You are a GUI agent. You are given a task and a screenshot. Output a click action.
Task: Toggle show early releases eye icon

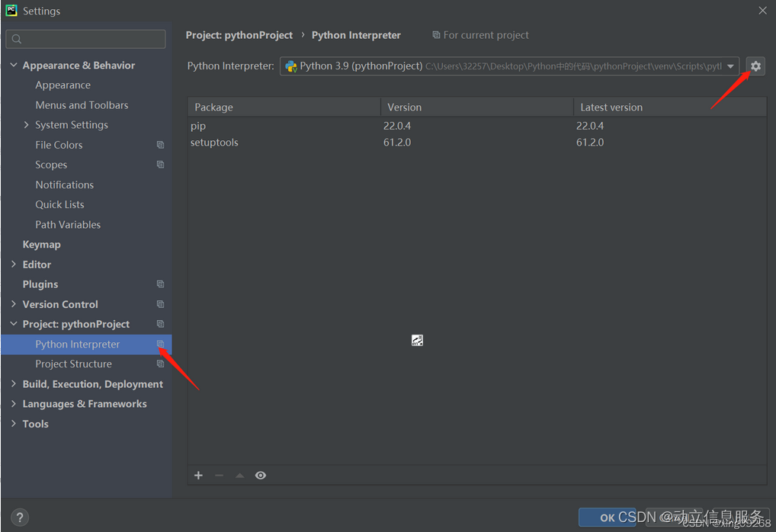tap(260, 475)
